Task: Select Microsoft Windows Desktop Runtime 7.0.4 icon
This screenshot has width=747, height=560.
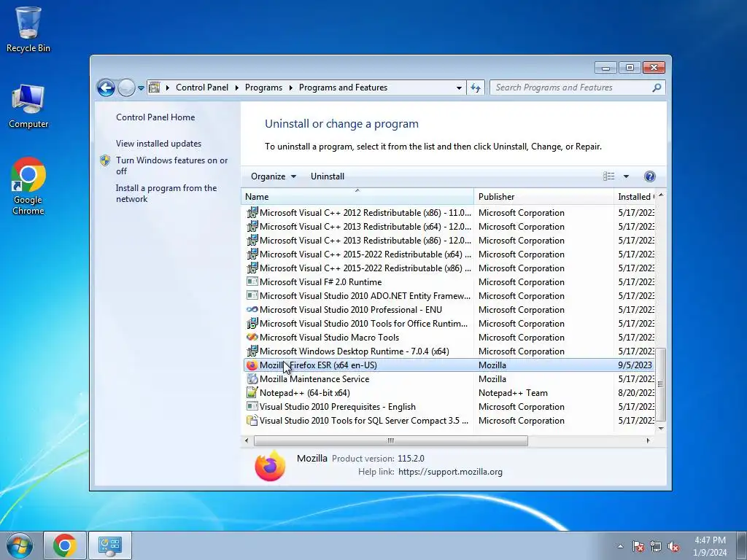Action: click(252, 351)
